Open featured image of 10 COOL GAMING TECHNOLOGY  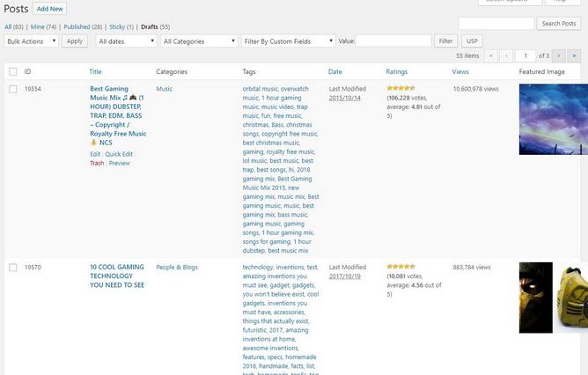click(554, 298)
